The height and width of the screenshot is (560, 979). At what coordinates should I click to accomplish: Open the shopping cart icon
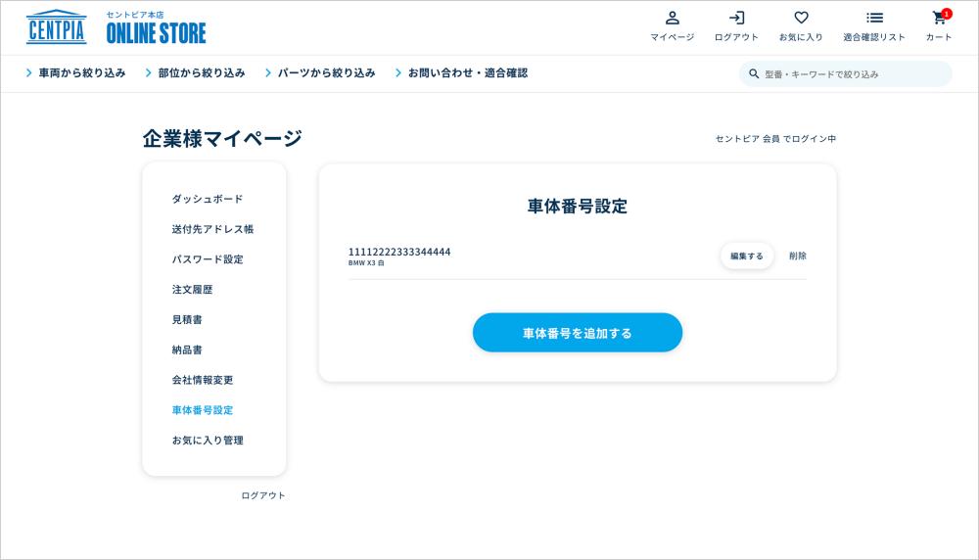[x=939, y=19]
